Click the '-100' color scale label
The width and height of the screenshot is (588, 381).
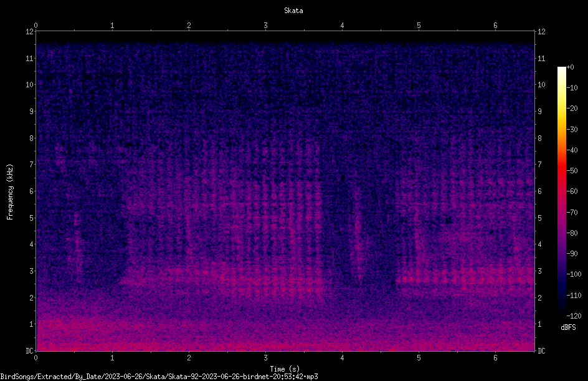coord(574,274)
